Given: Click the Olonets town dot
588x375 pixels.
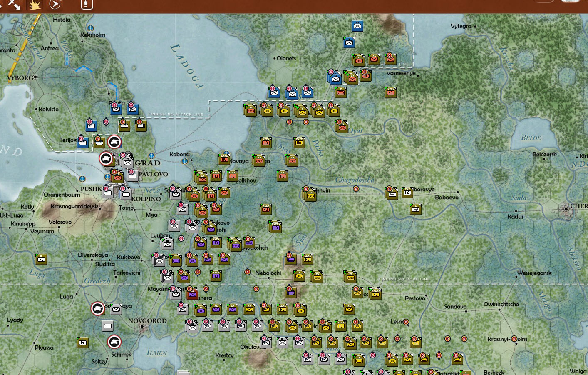Looking at the screenshot, I should 275,58.
